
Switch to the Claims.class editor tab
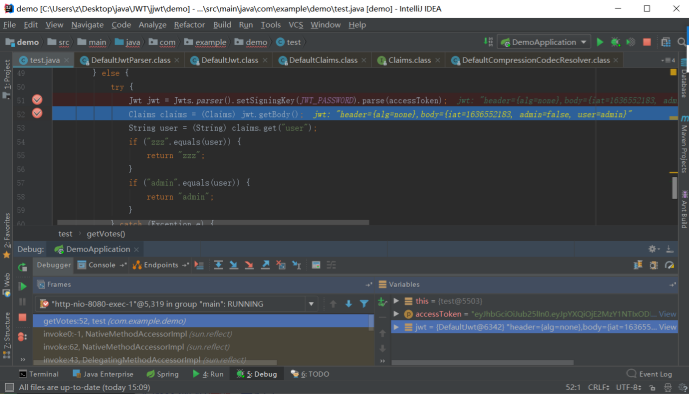[x=409, y=60]
